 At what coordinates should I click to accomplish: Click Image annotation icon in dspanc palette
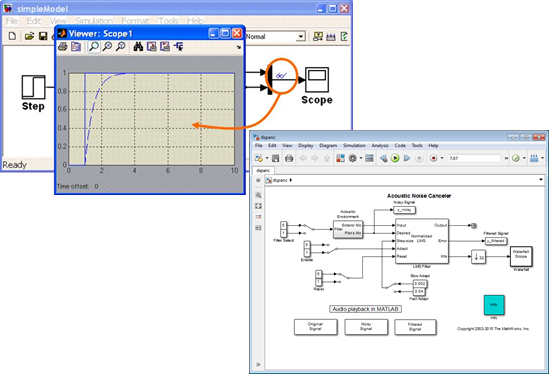click(x=258, y=228)
